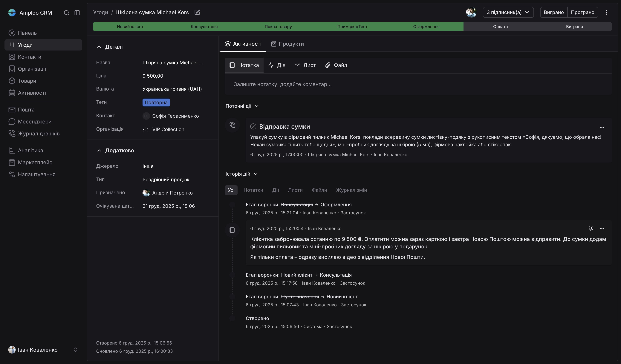Image resolution: width=621 pixels, height=364 pixels.
Task: Open Журнал дзвінків in the sidebar
Action: pyautogui.click(x=39, y=133)
